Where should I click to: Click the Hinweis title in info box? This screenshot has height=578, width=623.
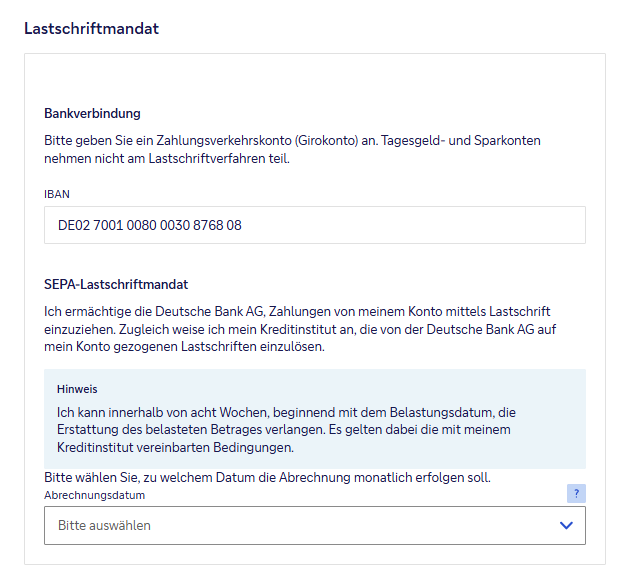(76, 388)
